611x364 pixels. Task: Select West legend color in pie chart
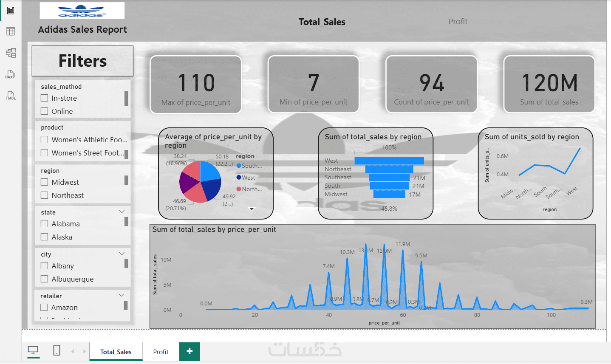tap(239, 178)
